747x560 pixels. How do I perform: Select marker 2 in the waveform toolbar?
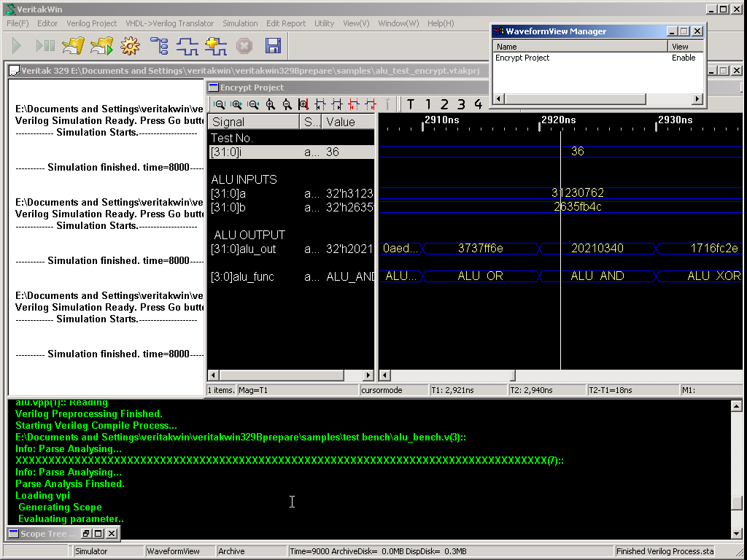pyautogui.click(x=445, y=104)
